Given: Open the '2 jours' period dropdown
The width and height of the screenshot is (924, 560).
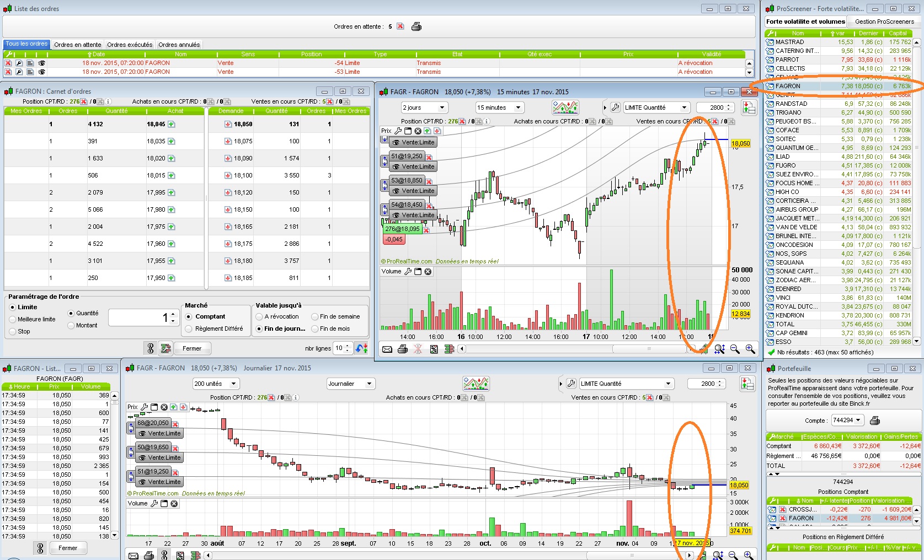Looking at the screenshot, I should [424, 107].
